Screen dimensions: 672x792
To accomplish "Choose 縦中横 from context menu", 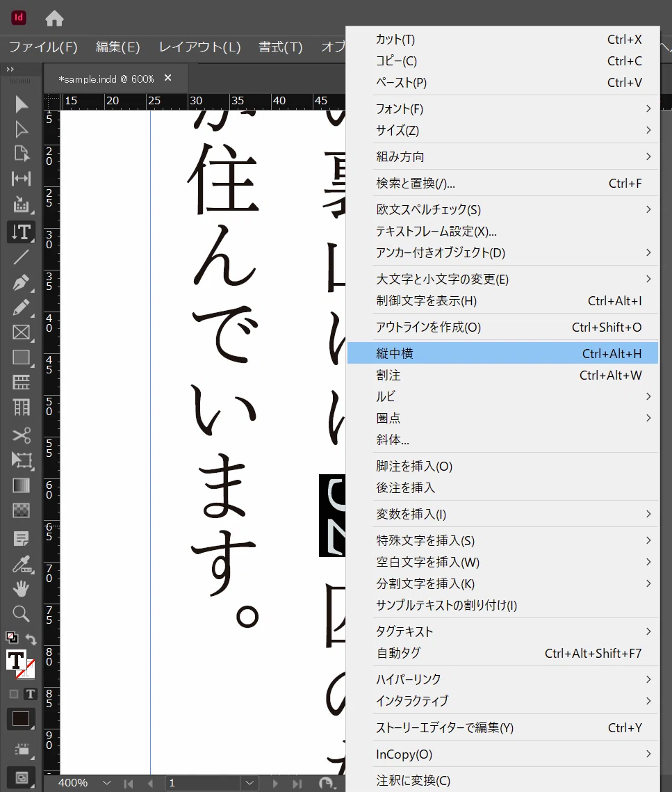I will tap(503, 353).
